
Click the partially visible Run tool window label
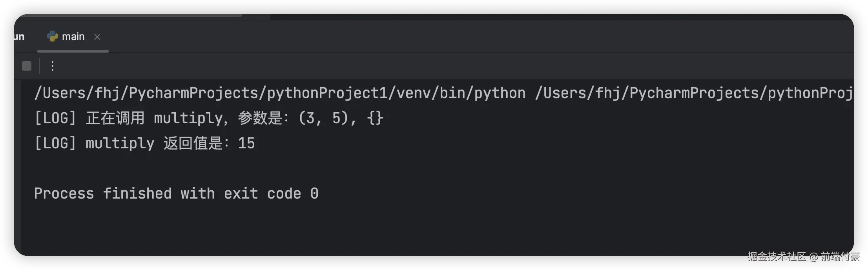[x=19, y=37]
